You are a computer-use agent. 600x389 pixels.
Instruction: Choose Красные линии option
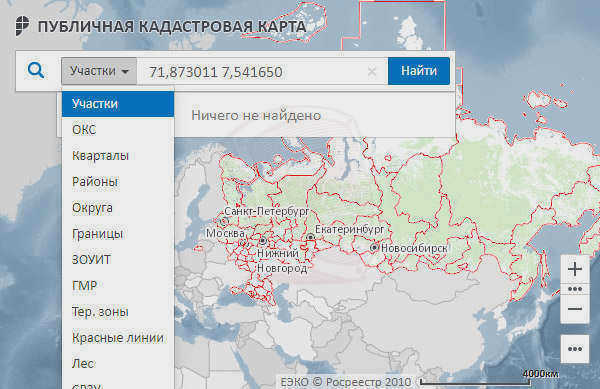[118, 338]
